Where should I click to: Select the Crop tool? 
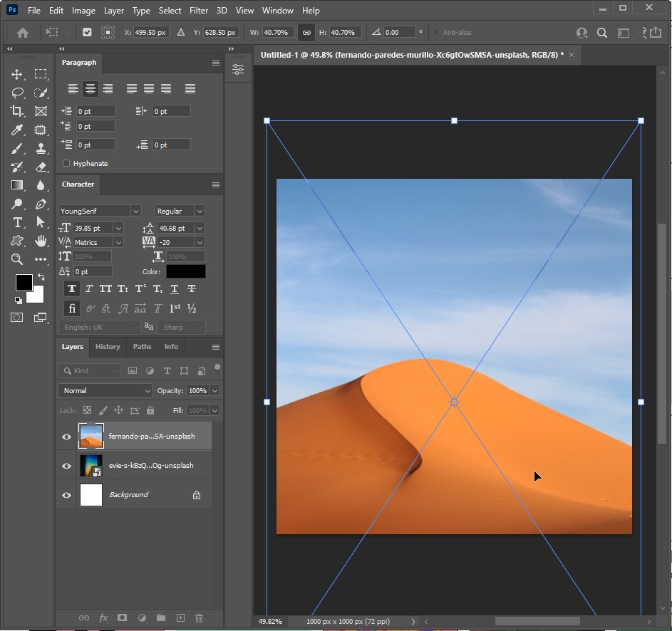(x=16, y=111)
